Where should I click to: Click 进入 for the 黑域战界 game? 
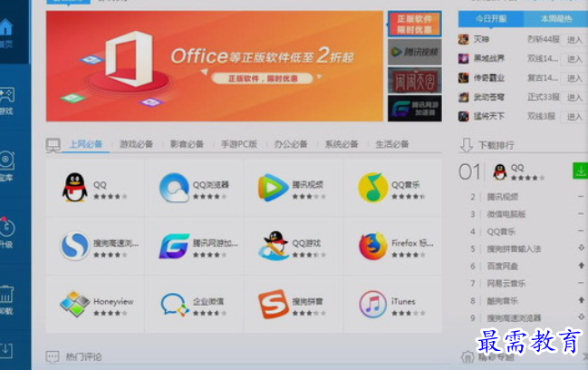click(x=574, y=59)
